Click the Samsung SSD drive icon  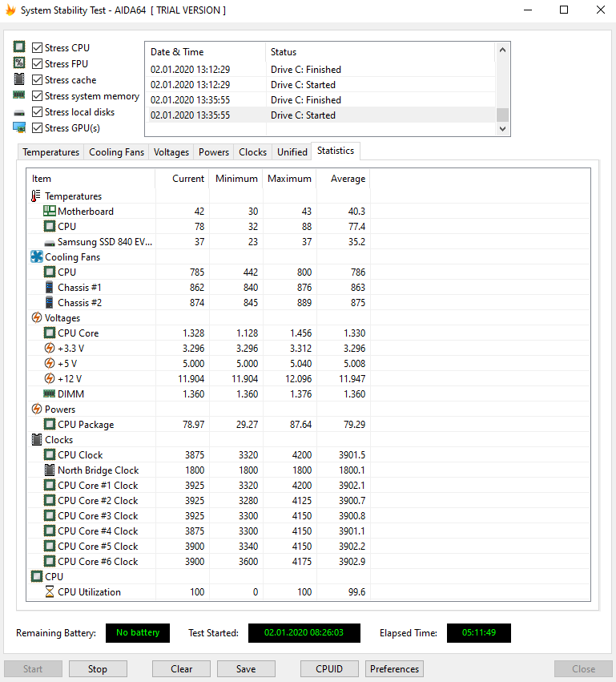tap(50, 243)
